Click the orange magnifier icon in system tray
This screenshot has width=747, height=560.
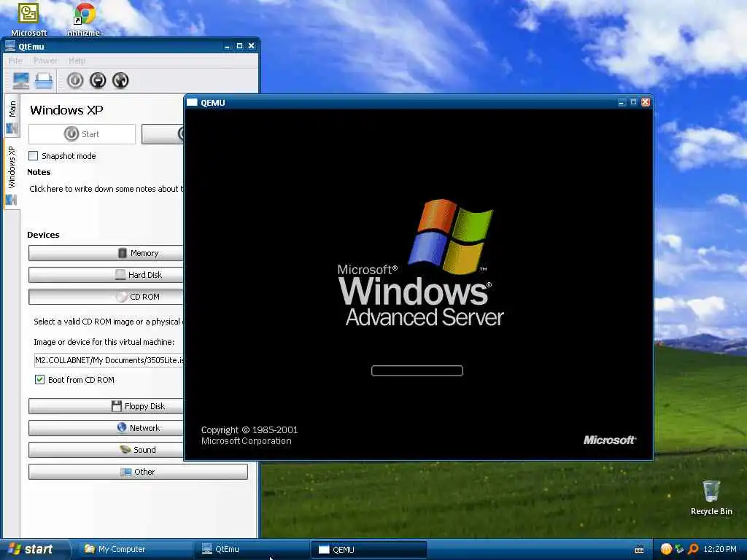click(693, 549)
